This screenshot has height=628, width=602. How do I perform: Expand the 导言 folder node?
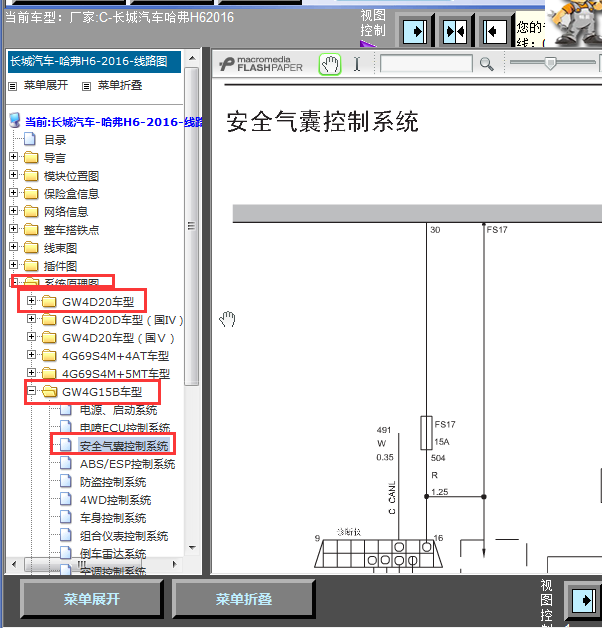13,157
